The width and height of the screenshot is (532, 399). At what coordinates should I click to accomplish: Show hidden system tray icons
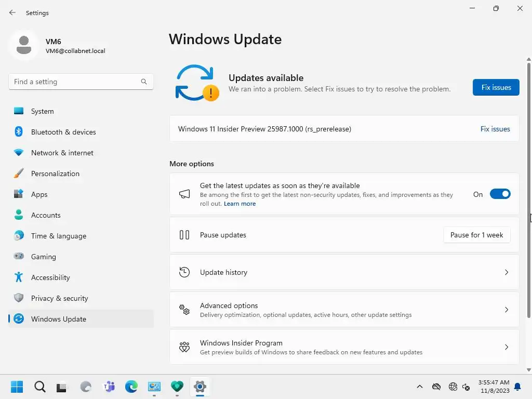point(420,387)
